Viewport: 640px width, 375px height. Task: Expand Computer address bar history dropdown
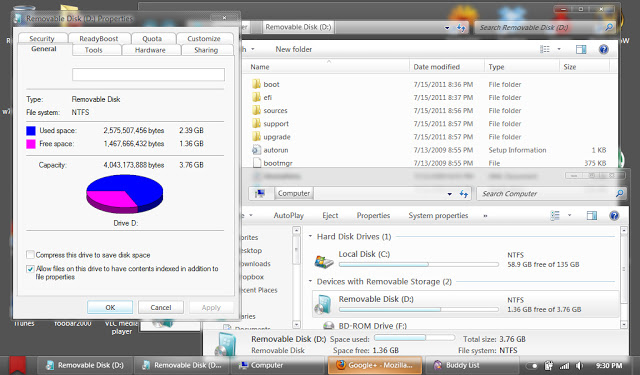click(x=449, y=194)
